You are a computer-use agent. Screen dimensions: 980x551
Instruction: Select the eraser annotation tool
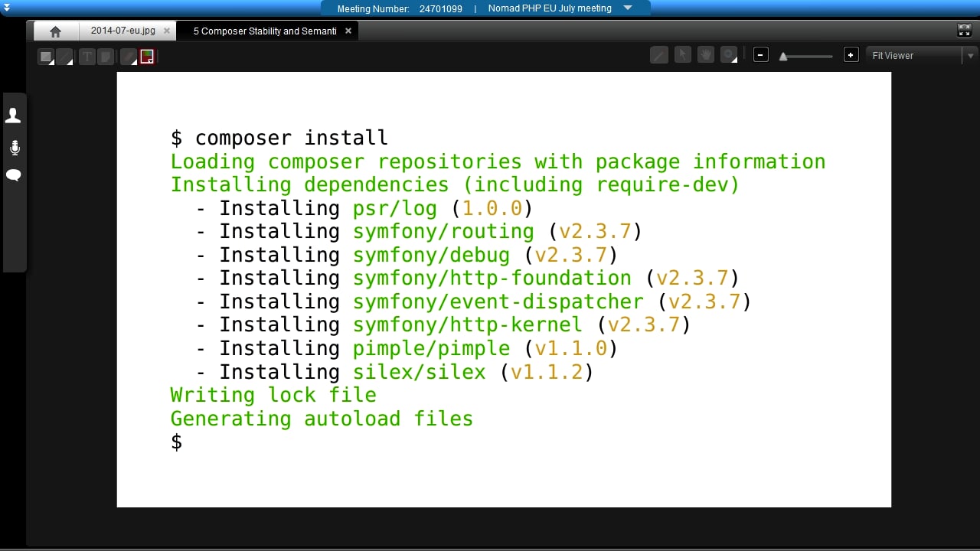coord(128,57)
